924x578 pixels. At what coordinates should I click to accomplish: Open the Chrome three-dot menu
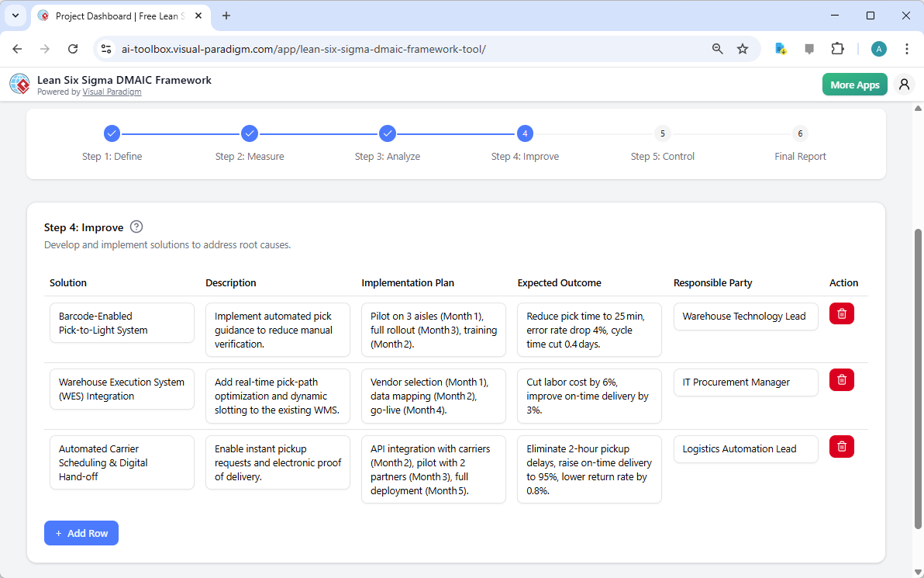coord(907,48)
